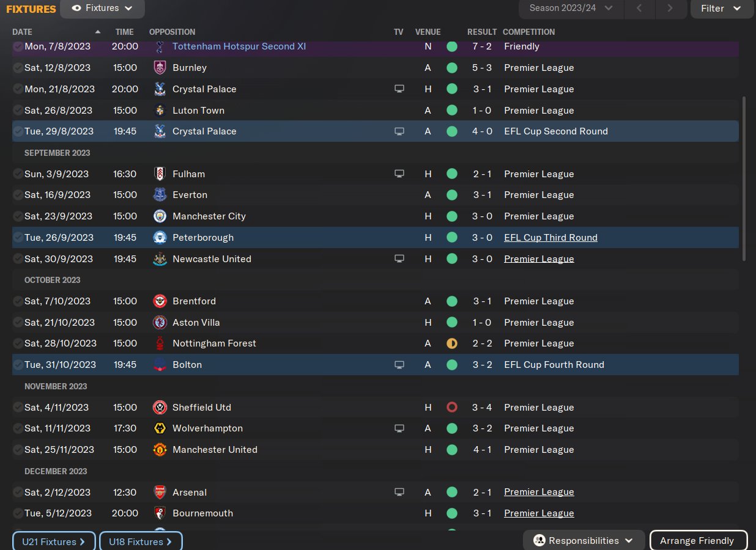Click the Manchester United club crest

point(160,450)
